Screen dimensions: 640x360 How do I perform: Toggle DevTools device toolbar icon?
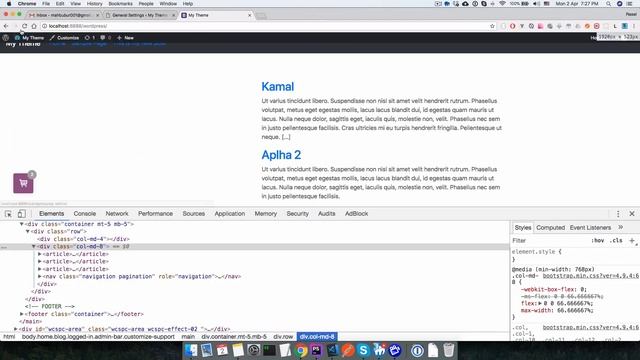point(22,214)
